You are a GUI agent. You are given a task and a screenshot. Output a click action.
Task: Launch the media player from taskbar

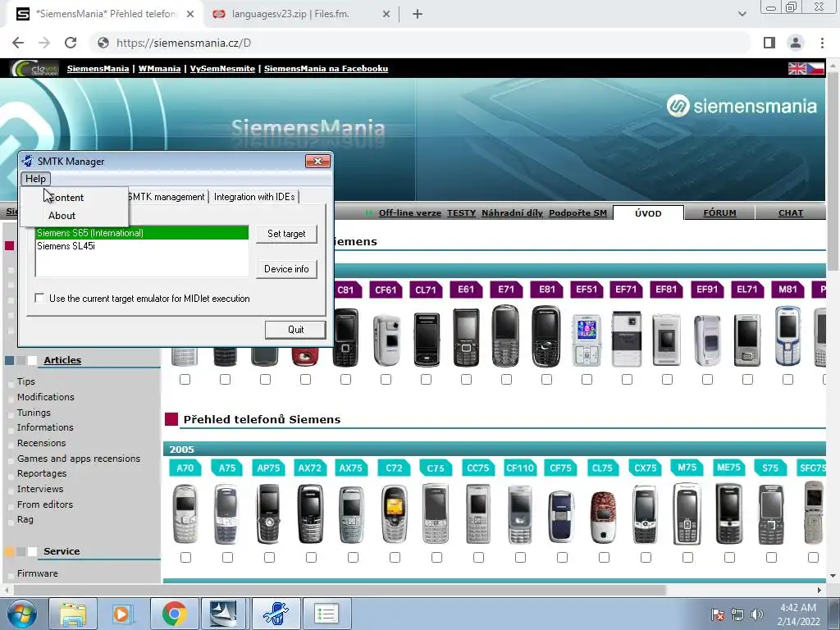click(121, 614)
